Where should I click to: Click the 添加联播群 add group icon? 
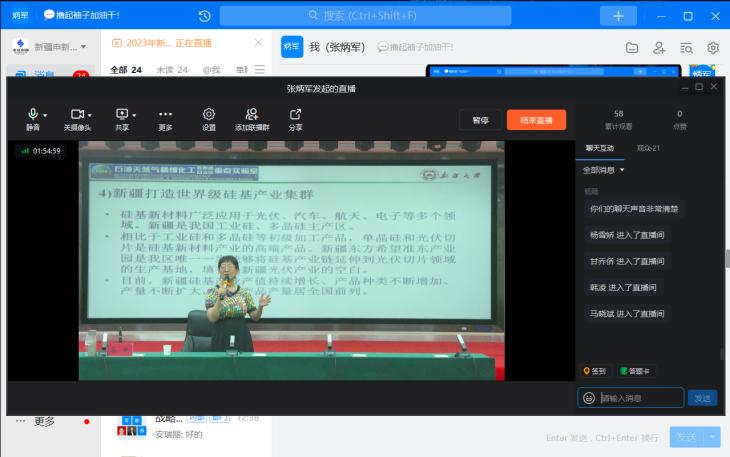(x=252, y=115)
